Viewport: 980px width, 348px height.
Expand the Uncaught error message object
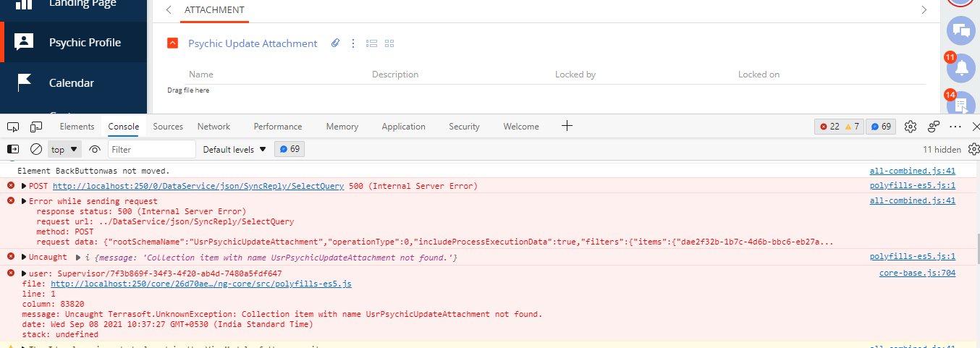(77, 257)
